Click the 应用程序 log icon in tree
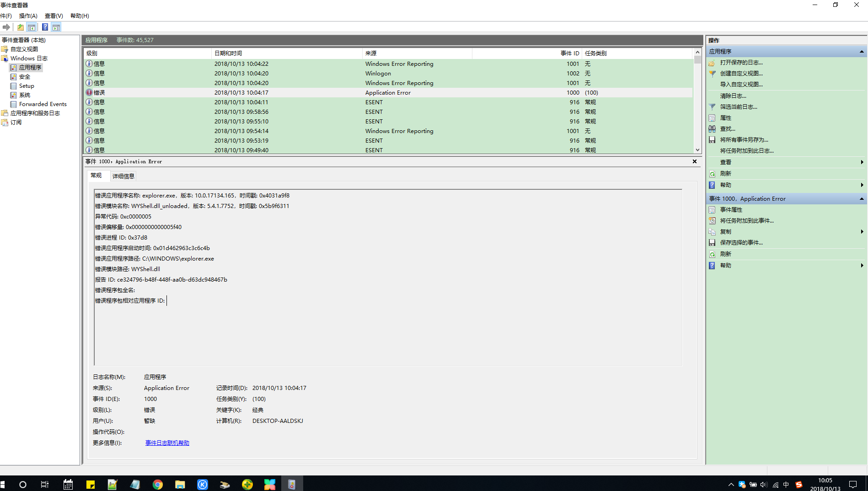This screenshot has width=868, height=491. coord(13,68)
